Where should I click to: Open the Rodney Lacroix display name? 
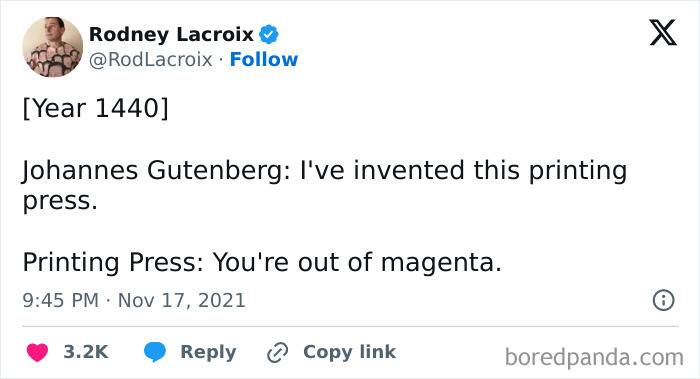tap(171, 34)
